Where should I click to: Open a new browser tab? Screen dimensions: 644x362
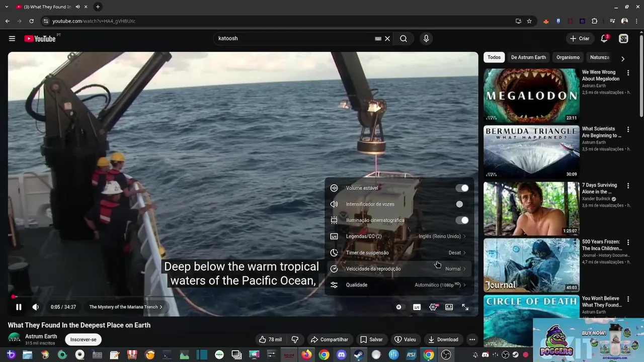(x=98, y=7)
